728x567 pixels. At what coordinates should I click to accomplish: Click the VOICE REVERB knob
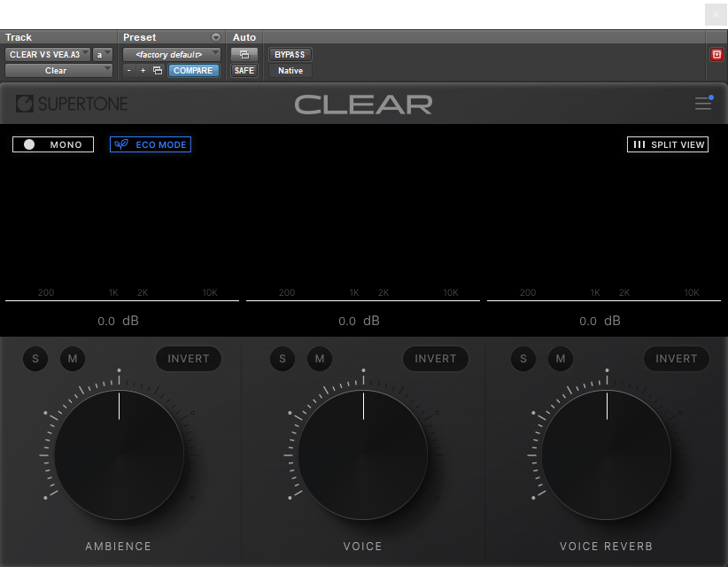click(x=607, y=454)
